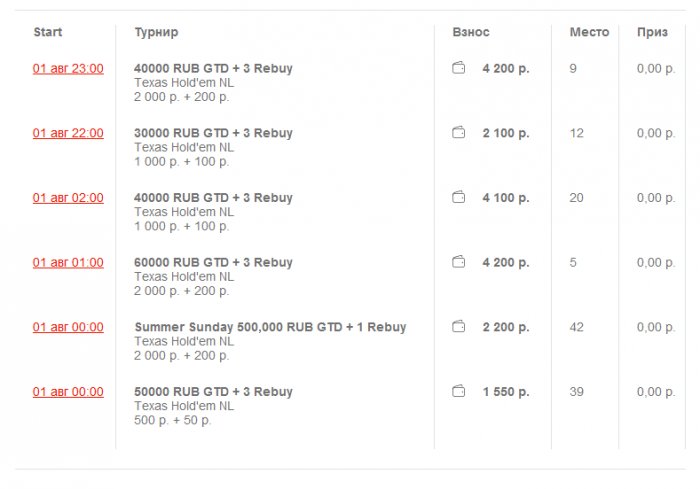This screenshot has height=489, width=700.
Task: Click wallet icon in 01:00 tournament row
Action: [x=459, y=262]
